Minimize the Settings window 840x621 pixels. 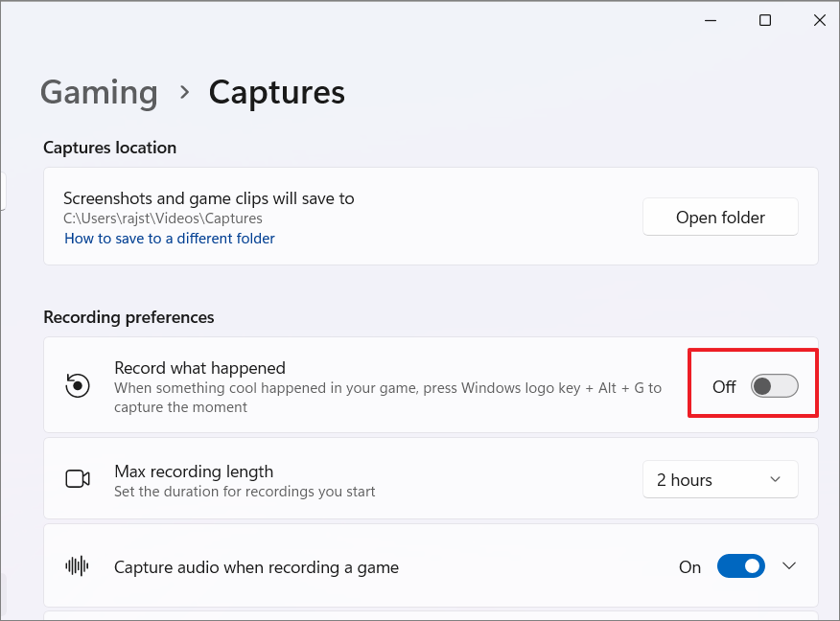point(711,20)
